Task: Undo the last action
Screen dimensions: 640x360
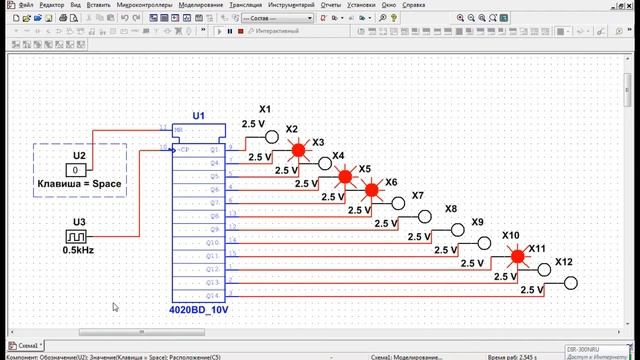Action: [x=125, y=18]
